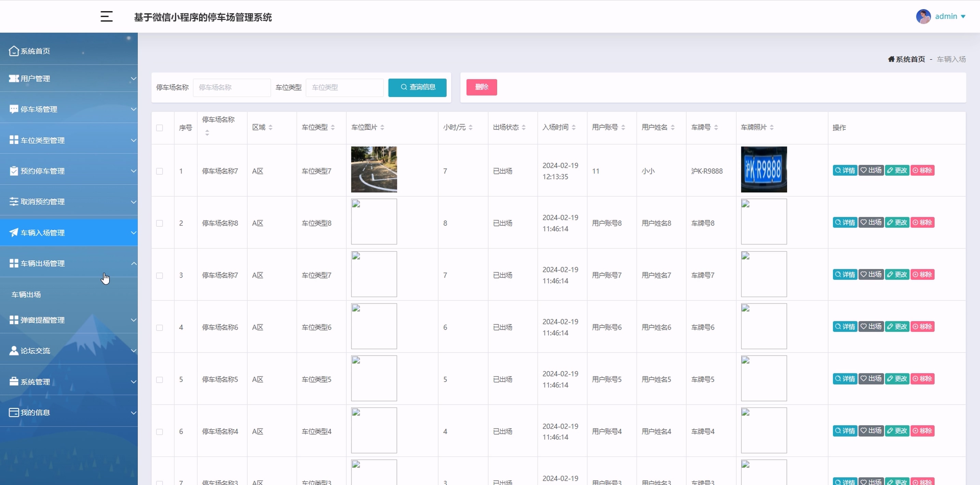Expand the 取消预约管理 menu chevron

click(134, 202)
